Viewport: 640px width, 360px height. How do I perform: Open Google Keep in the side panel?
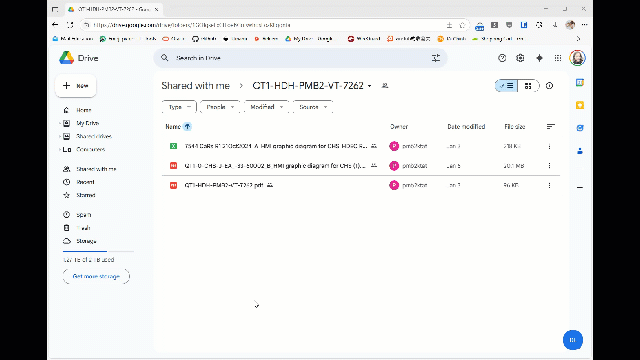pos(580,105)
